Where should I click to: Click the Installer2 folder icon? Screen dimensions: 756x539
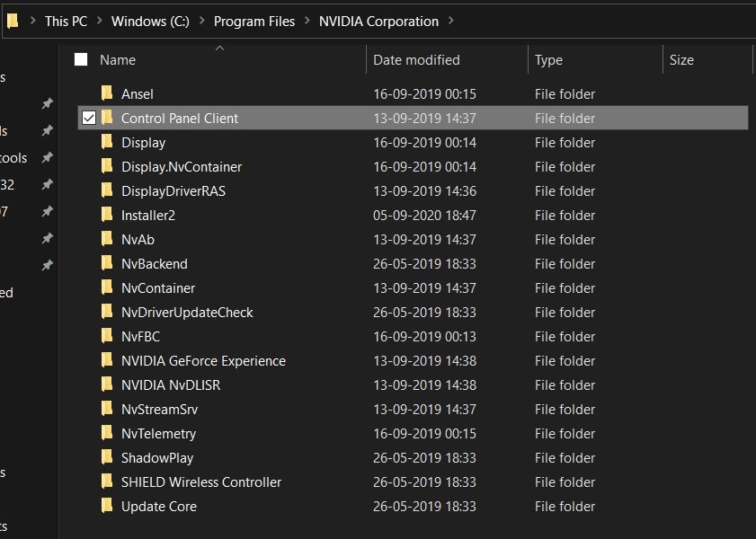(x=107, y=215)
